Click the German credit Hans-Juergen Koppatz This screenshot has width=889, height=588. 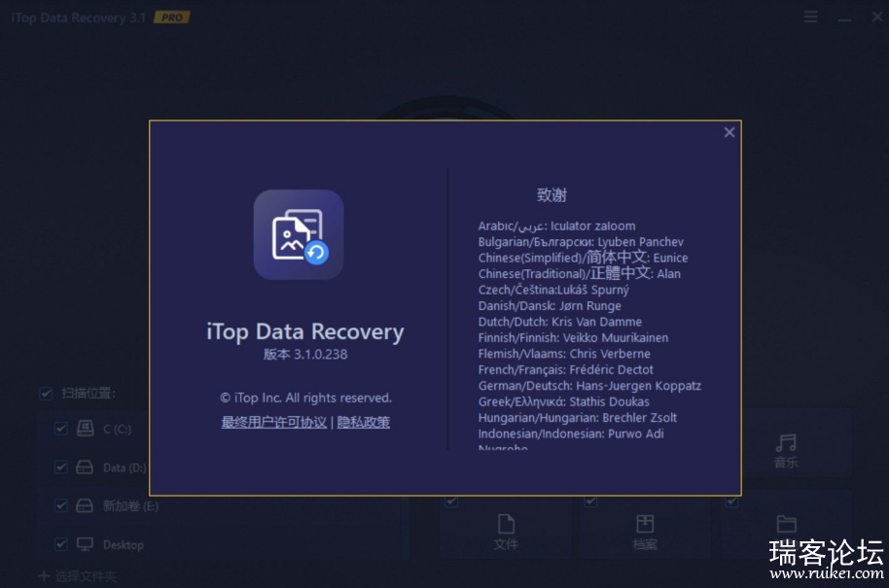point(589,386)
